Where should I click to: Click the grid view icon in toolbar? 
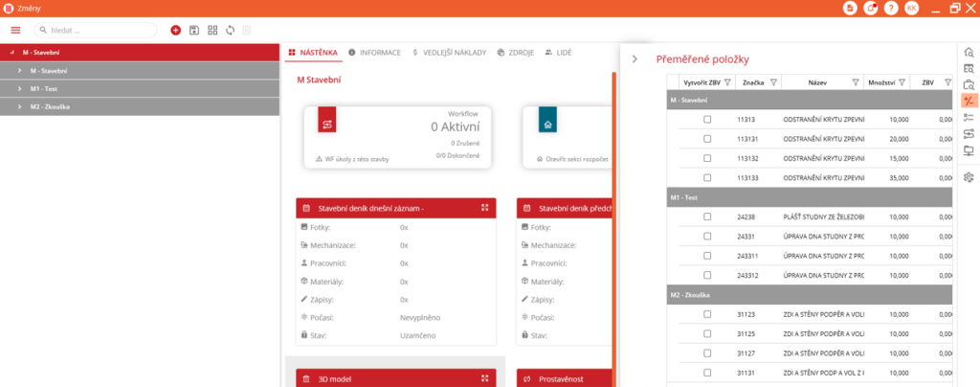(x=212, y=30)
